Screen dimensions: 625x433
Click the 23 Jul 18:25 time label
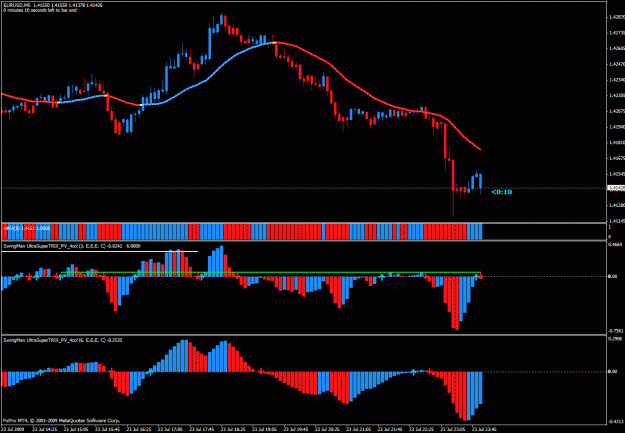(x=232, y=429)
